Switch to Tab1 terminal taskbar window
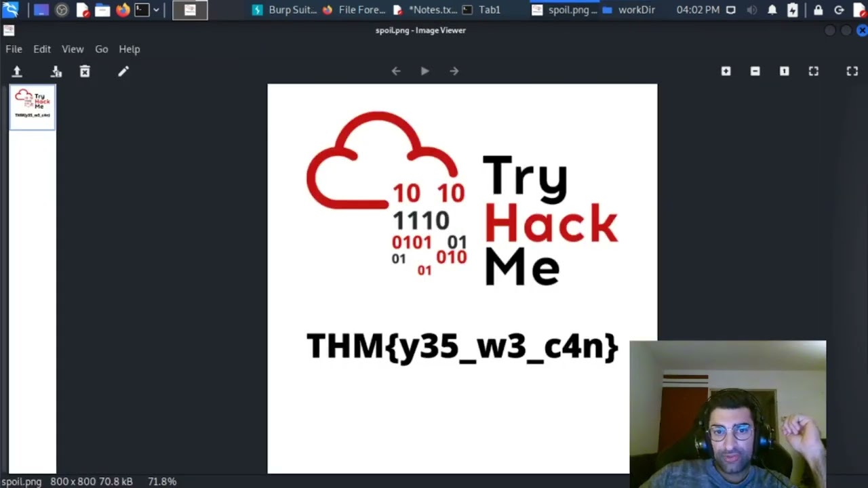 pos(481,10)
